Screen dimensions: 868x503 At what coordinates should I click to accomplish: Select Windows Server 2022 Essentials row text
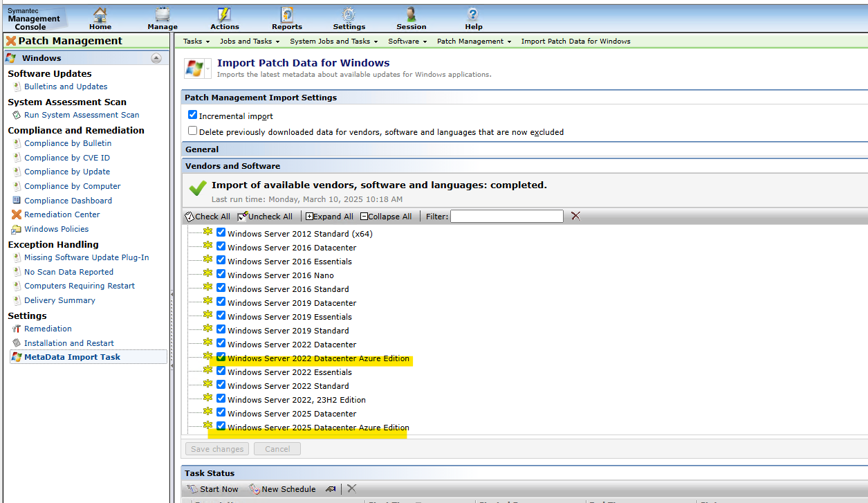coord(290,372)
